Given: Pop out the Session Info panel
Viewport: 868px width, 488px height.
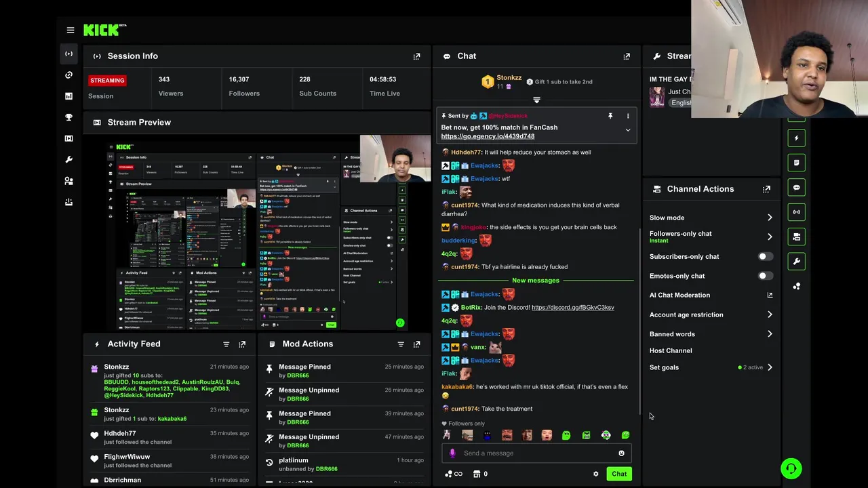Looking at the screenshot, I should (416, 56).
